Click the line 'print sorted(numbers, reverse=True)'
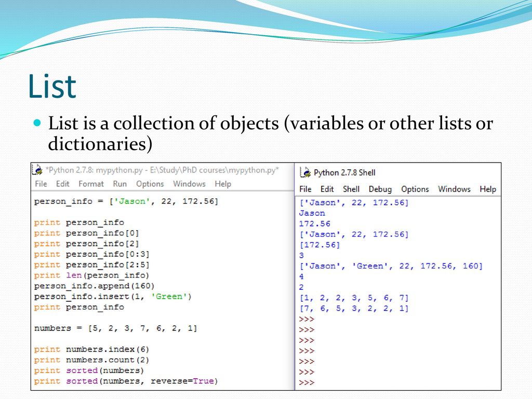The width and height of the screenshot is (532, 399). click(x=126, y=381)
